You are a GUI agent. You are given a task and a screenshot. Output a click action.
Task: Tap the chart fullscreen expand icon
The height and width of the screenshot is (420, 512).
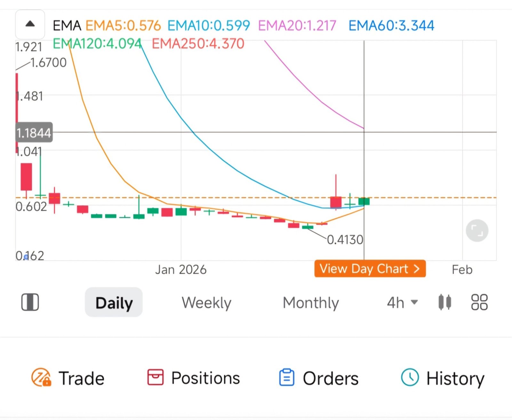[476, 230]
